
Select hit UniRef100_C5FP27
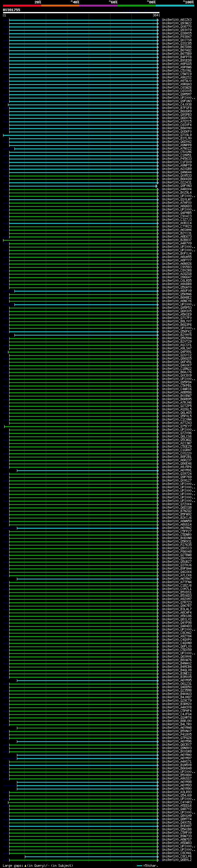click(x=177, y=532)
